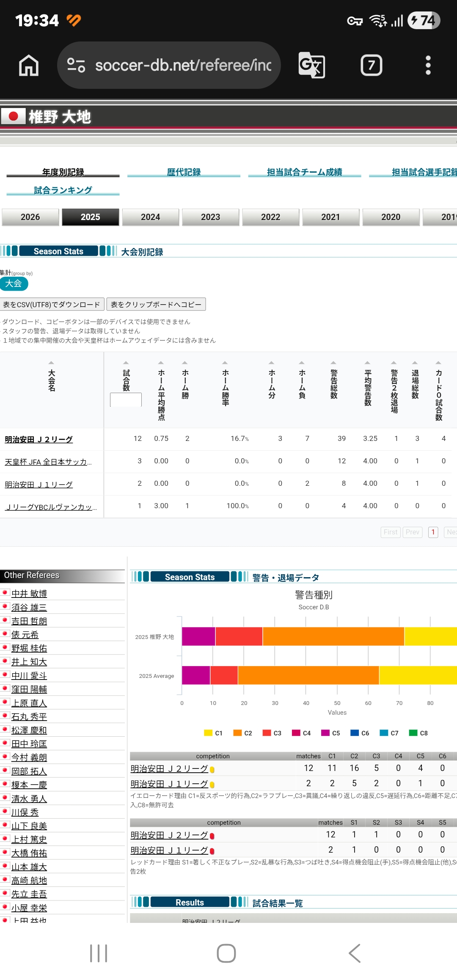Screen dimensions: 457x980
Task: Tap the Android home navigation button
Action: tap(226, 953)
